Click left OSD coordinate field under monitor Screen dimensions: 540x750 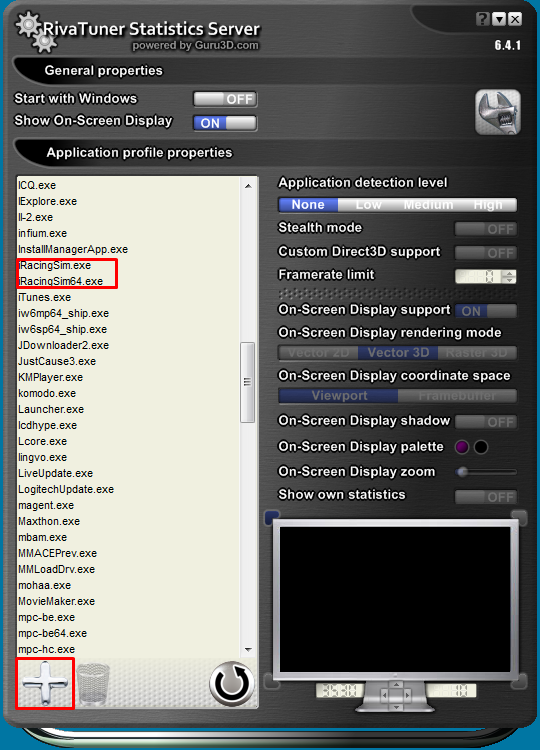click(340, 690)
